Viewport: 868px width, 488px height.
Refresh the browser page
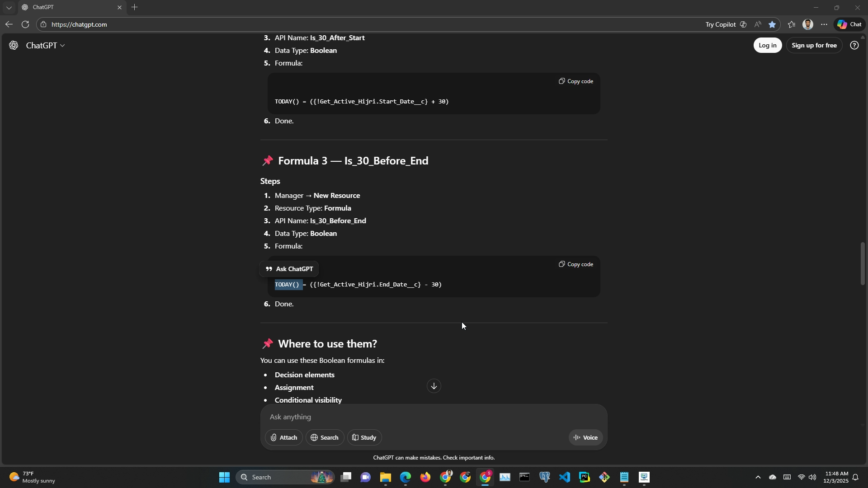(x=25, y=25)
